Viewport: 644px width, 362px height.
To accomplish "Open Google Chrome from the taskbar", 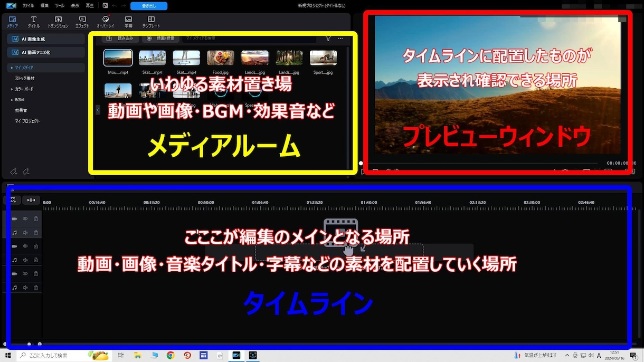I will [171, 355].
